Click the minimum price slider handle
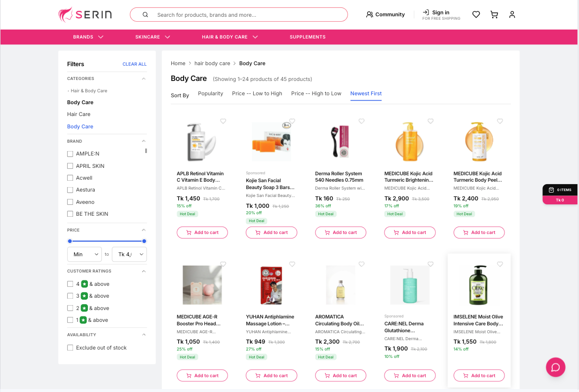 70,241
